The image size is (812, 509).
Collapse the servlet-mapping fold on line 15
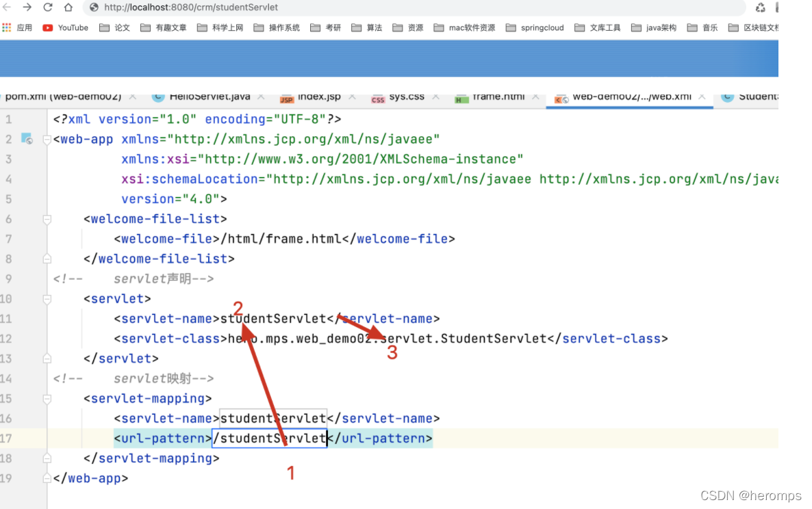coord(47,399)
